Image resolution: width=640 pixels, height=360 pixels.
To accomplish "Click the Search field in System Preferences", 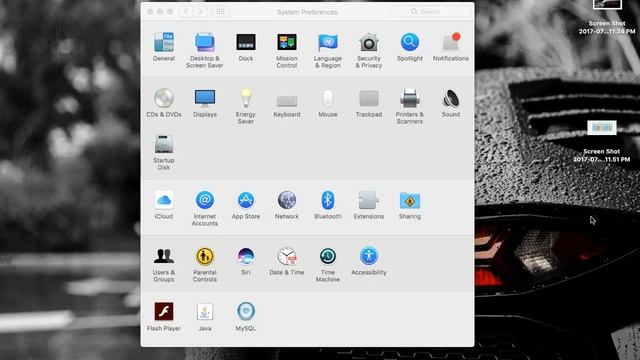I will pos(430,12).
